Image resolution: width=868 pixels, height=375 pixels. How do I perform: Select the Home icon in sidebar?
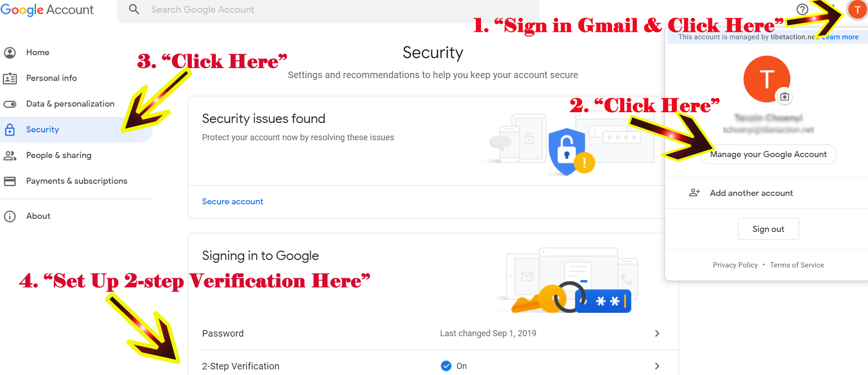(x=10, y=52)
